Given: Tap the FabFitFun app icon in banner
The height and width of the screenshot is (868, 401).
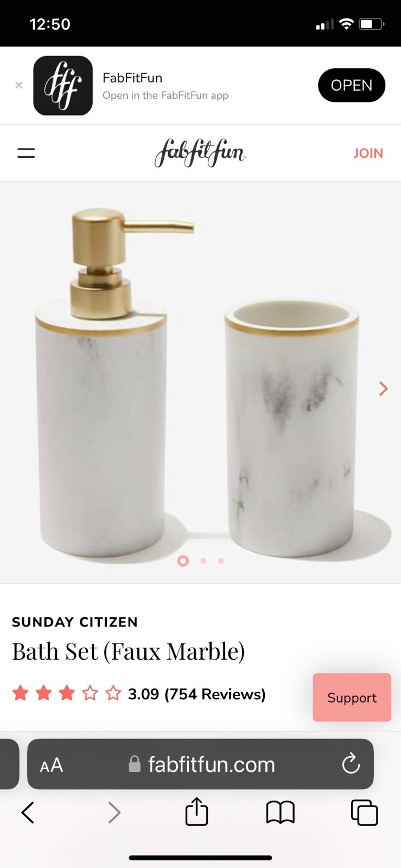Looking at the screenshot, I should pos(63,86).
